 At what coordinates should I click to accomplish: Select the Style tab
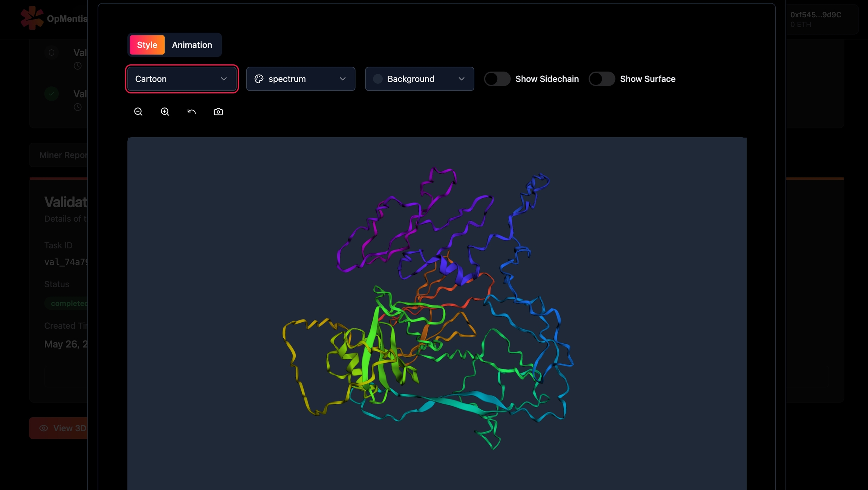(x=147, y=45)
